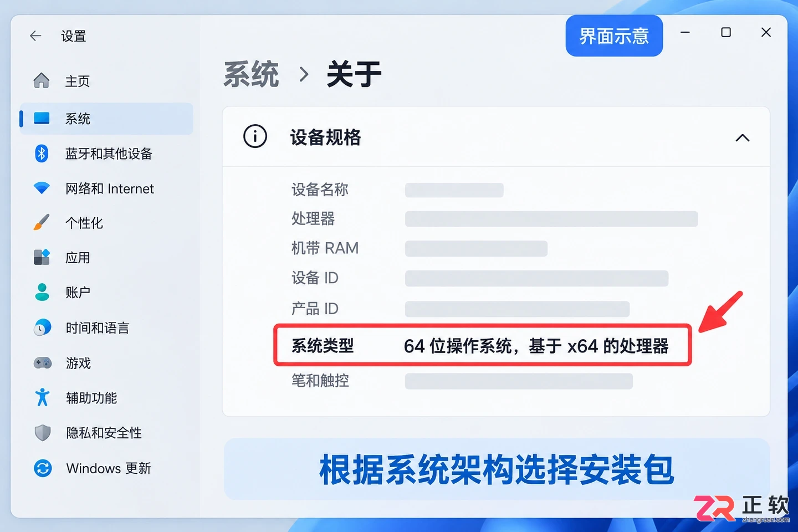Click the Wi-Fi network icon
The image size is (798, 532).
pyautogui.click(x=42, y=188)
